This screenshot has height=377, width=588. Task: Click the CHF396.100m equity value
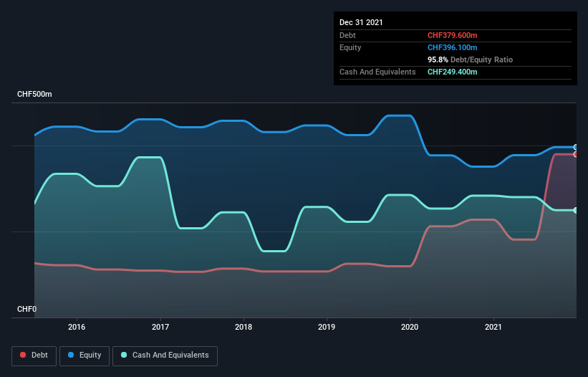click(x=452, y=47)
